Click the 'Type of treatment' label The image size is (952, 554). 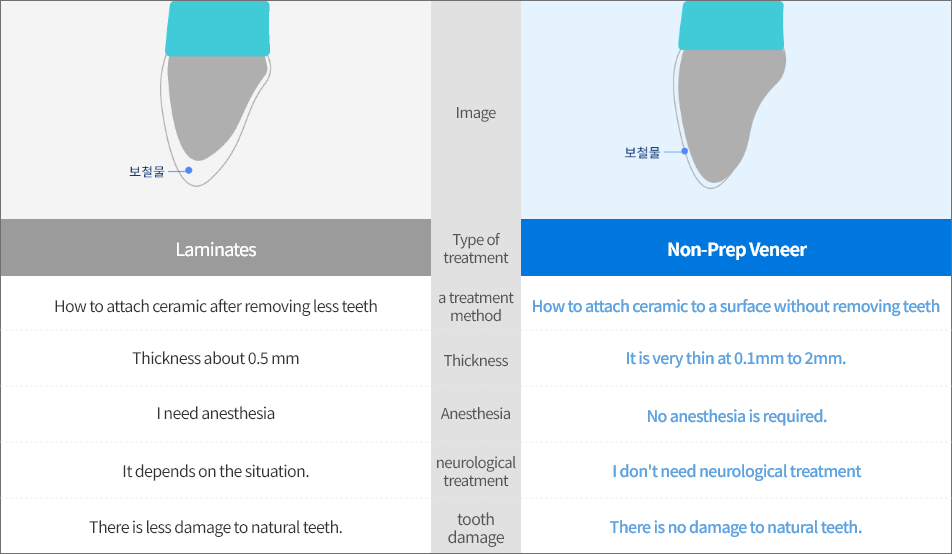point(476,248)
